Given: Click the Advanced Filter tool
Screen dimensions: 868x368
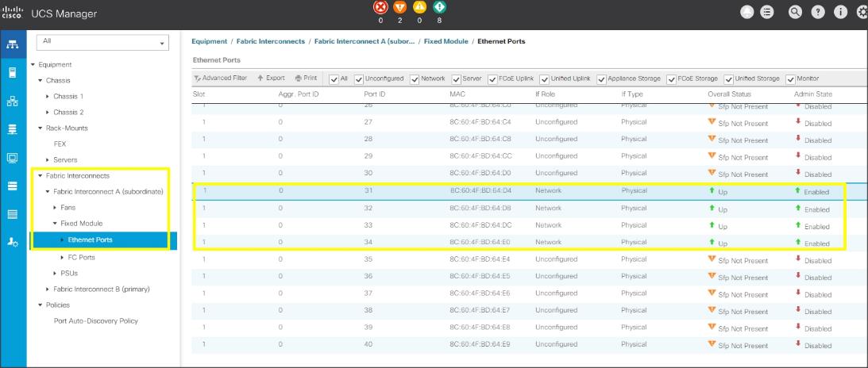Looking at the screenshot, I should click(220, 79).
